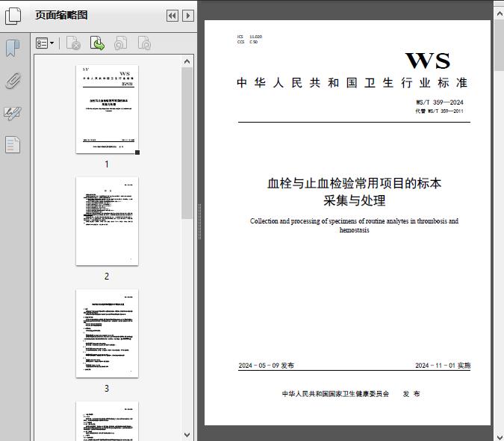Click document view scroll up arrow

click(500, 14)
